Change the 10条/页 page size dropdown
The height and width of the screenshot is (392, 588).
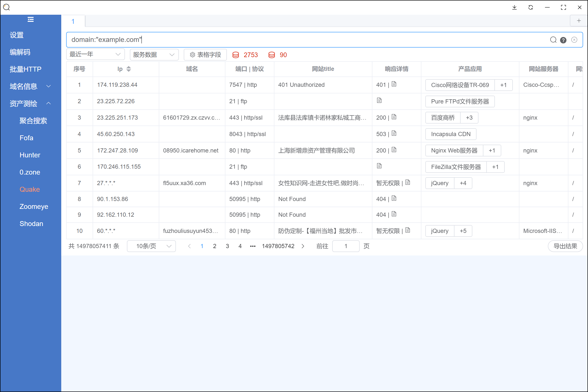[151, 246]
